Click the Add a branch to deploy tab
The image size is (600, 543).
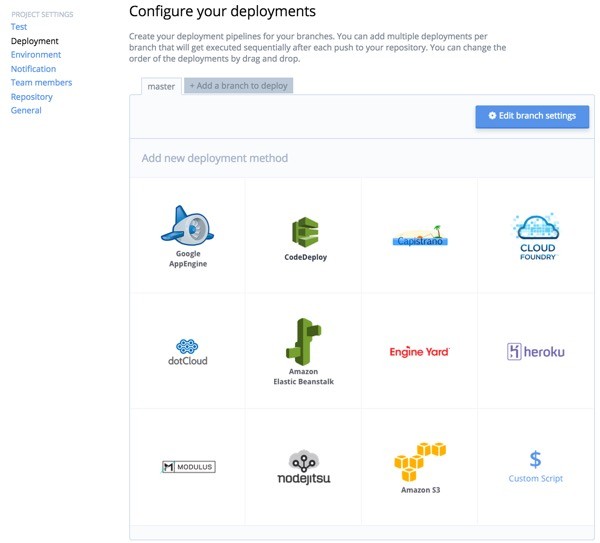238,85
